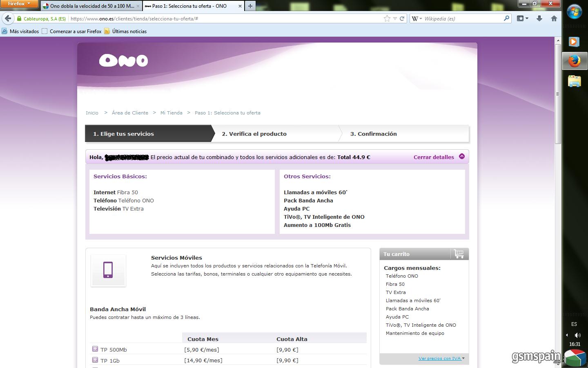Image resolution: width=588 pixels, height=368 pixels.
Task: Open Más visitados bookmark folder
Action: tap(20, 31)
